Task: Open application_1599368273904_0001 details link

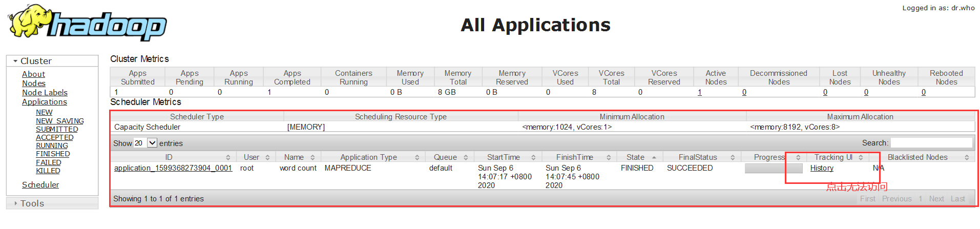Action: tap(173, 168)
